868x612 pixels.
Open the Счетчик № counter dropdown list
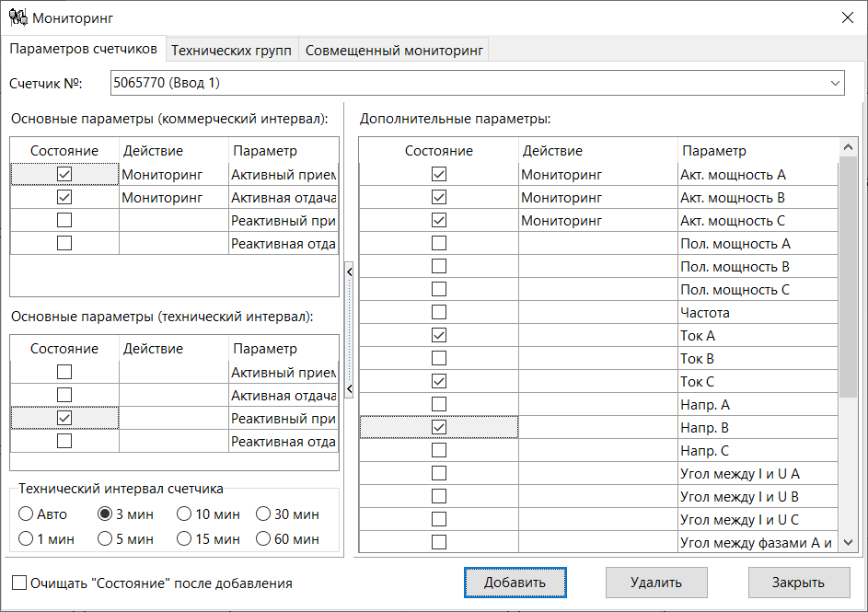[x=834, y=83]
